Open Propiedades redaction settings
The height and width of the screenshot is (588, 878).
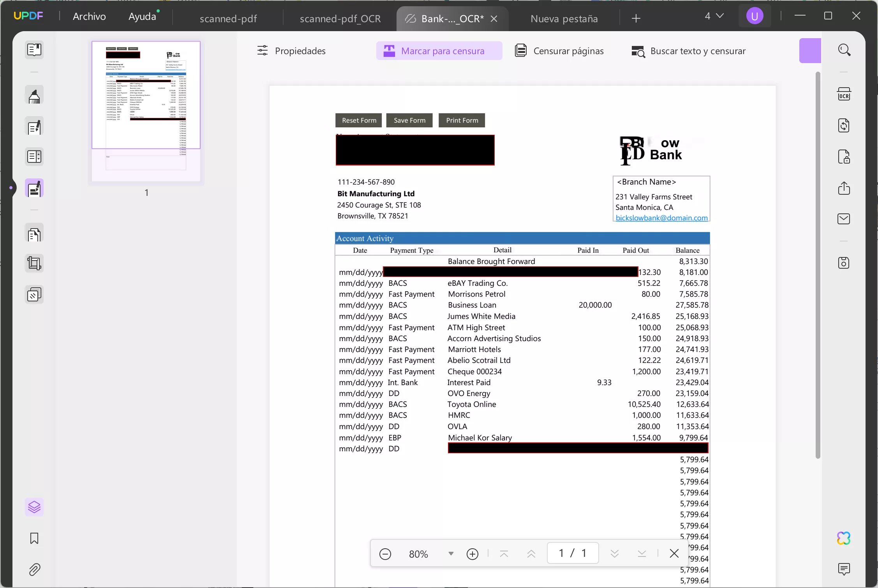coord(291,51)
